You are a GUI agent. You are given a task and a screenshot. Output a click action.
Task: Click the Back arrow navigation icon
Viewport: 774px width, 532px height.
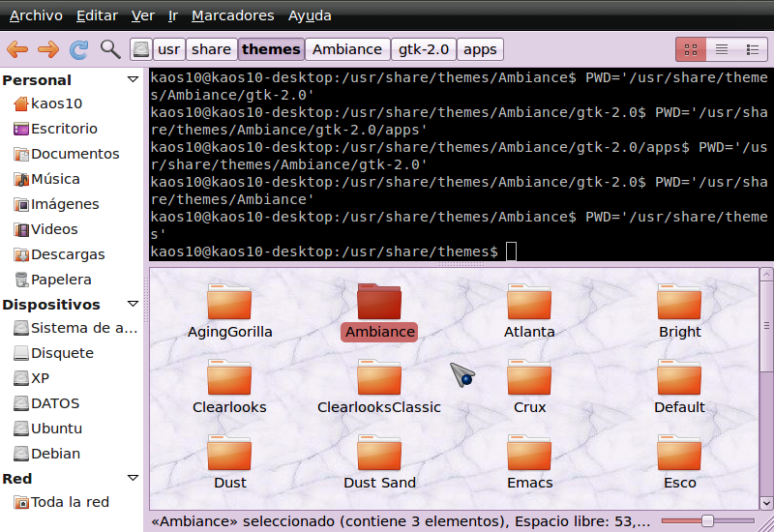click(17, 49)
